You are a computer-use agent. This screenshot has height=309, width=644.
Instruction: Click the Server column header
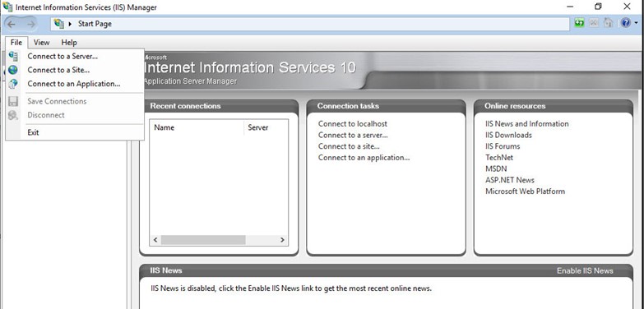pos(266,127)
